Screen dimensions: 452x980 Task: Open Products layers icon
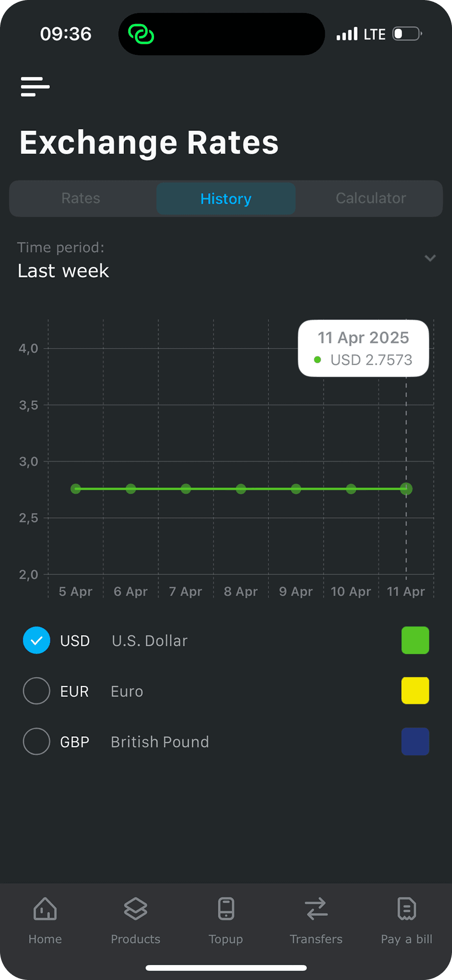point(136,909)
